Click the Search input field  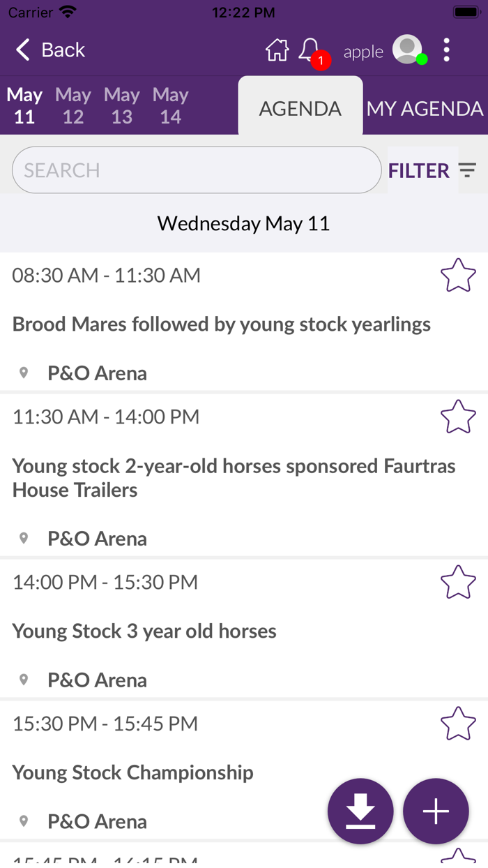[197, 170]
